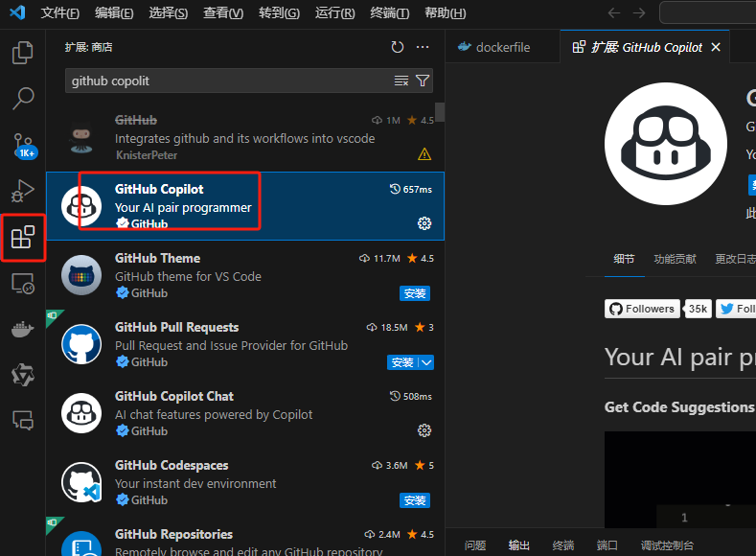Click the GitHub Copilot Chat extension icon

tap(81, 413)
